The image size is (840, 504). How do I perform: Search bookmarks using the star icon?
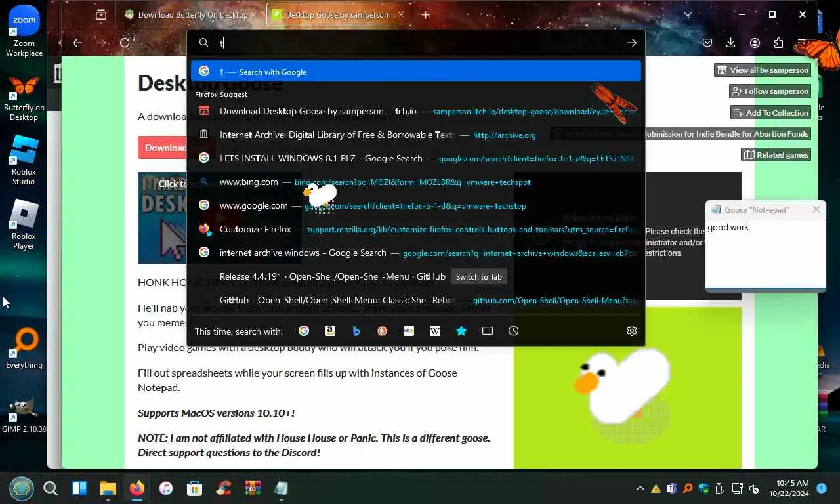click(461, 331)
